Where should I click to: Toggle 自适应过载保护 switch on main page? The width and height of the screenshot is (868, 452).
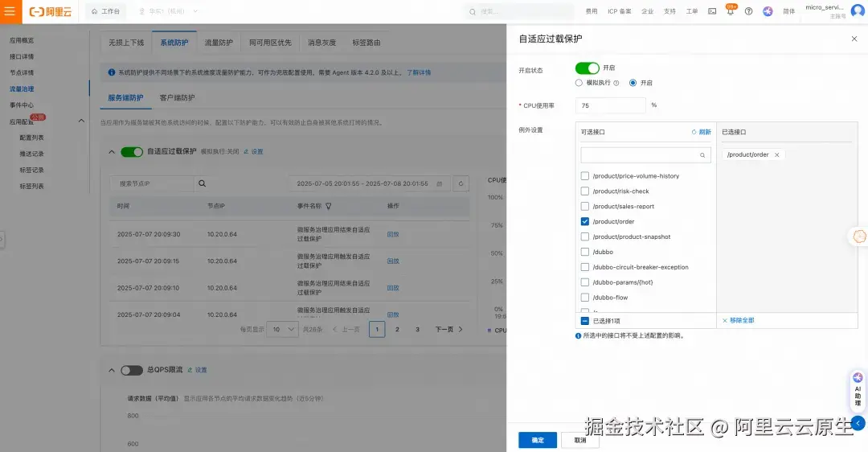(x=132, y=152)
